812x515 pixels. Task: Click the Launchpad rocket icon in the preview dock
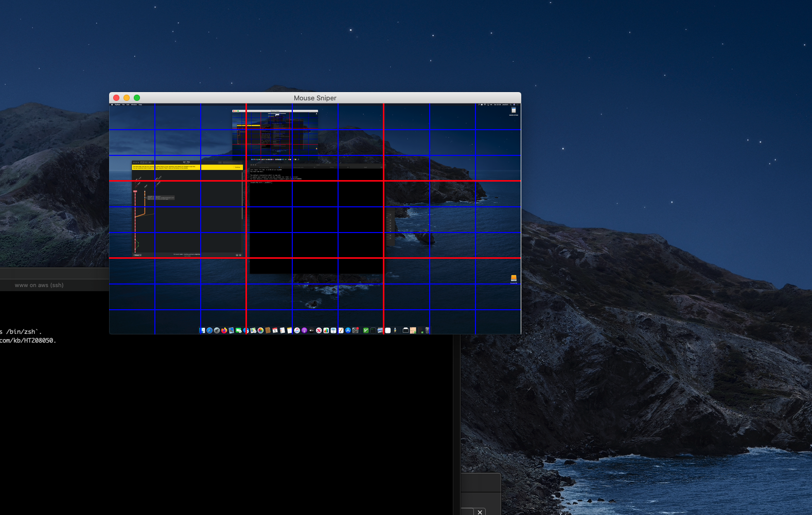coord(217,330)
